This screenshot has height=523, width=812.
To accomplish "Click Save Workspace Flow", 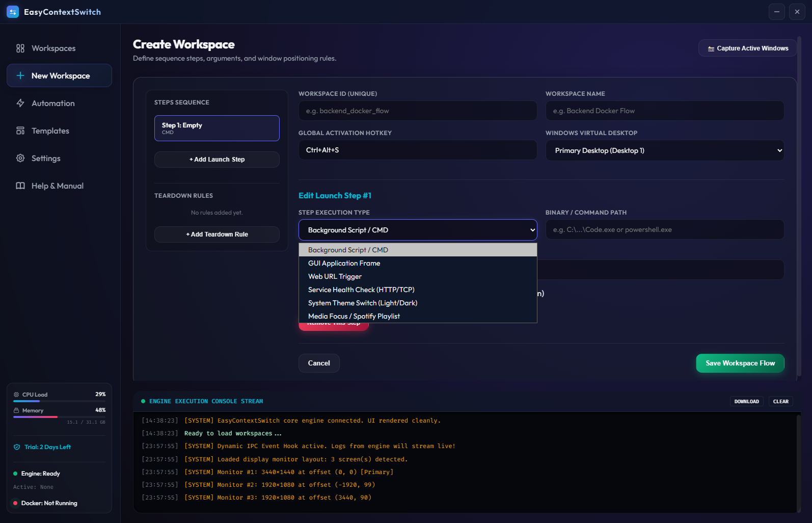I will (x=740, y=363).
